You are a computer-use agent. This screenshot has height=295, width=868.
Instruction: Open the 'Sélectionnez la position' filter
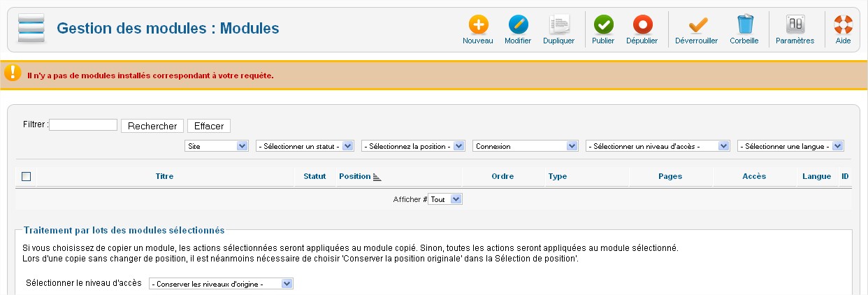412,146
